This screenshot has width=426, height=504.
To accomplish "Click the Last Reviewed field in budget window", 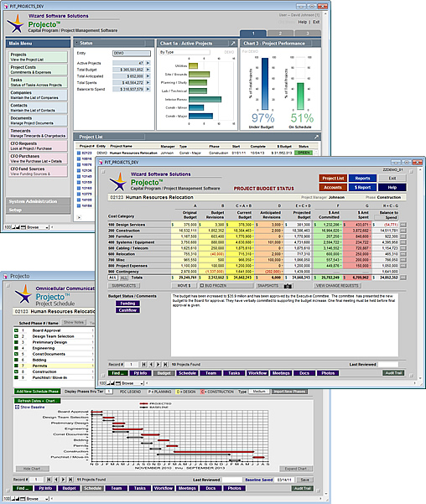I will coord(388,365).
